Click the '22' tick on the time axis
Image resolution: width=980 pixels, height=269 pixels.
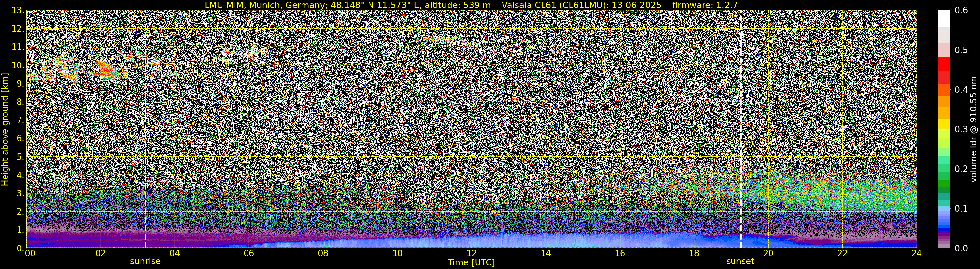(842, 253)
